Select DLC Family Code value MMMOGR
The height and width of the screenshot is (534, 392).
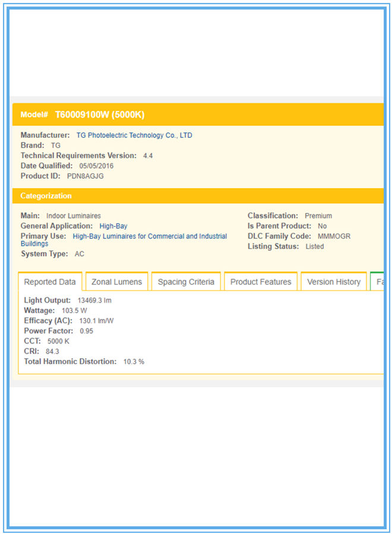(334, 236)
